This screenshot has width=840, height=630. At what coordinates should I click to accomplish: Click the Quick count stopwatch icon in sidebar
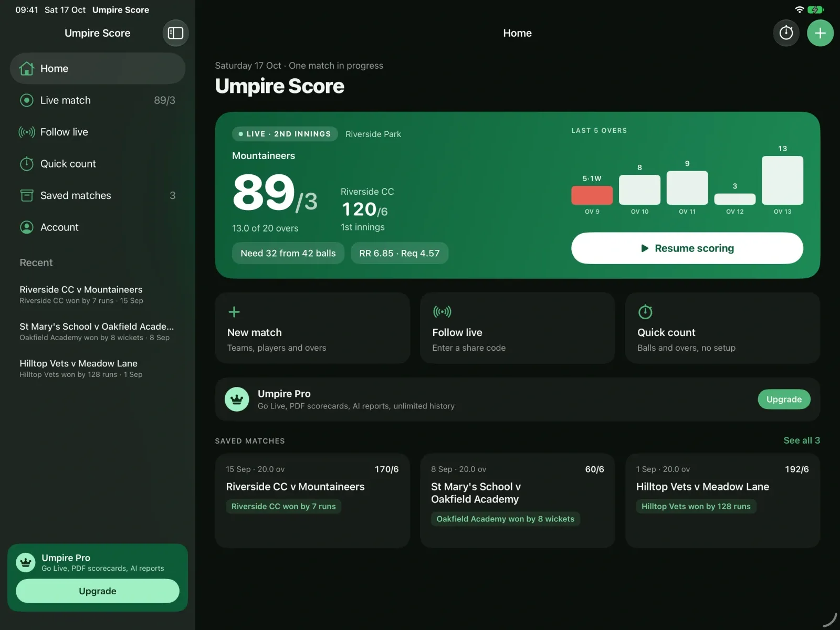point(27,164)
